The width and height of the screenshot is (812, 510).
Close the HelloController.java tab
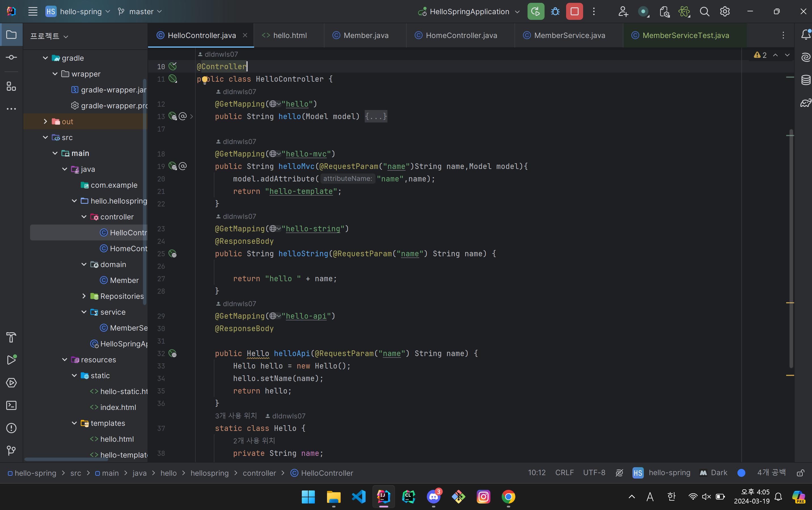(x=245, y=35)
